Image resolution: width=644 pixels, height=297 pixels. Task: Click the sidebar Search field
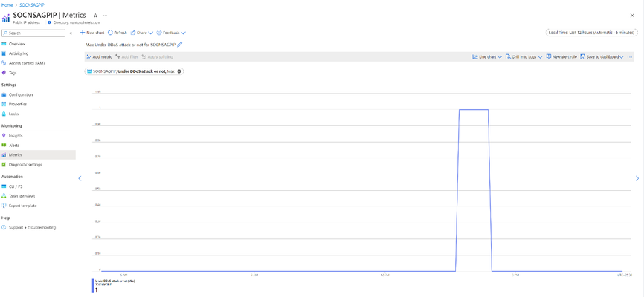(36, 33)
